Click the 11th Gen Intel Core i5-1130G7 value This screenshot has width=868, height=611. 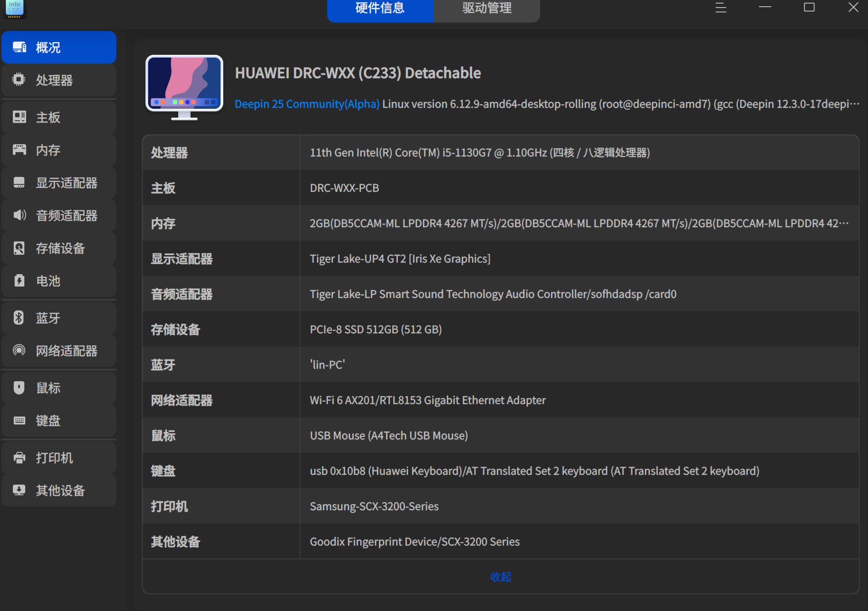coord(480,153)
